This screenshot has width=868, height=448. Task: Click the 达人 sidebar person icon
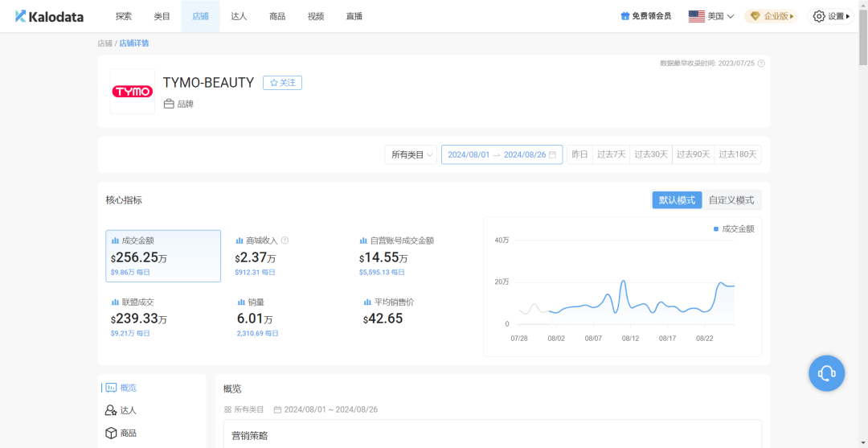pos(111,410)
